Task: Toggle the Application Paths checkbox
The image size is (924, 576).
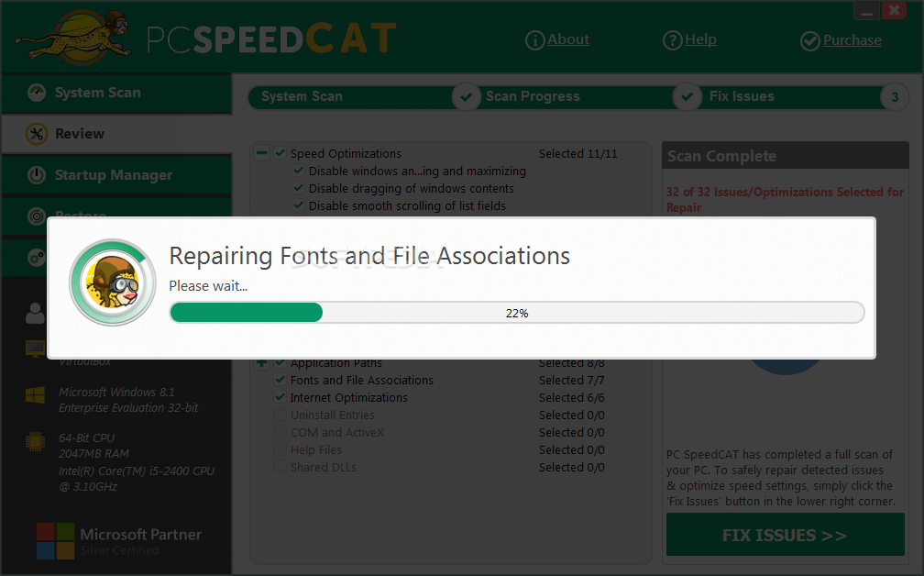Action: [280, 362]
